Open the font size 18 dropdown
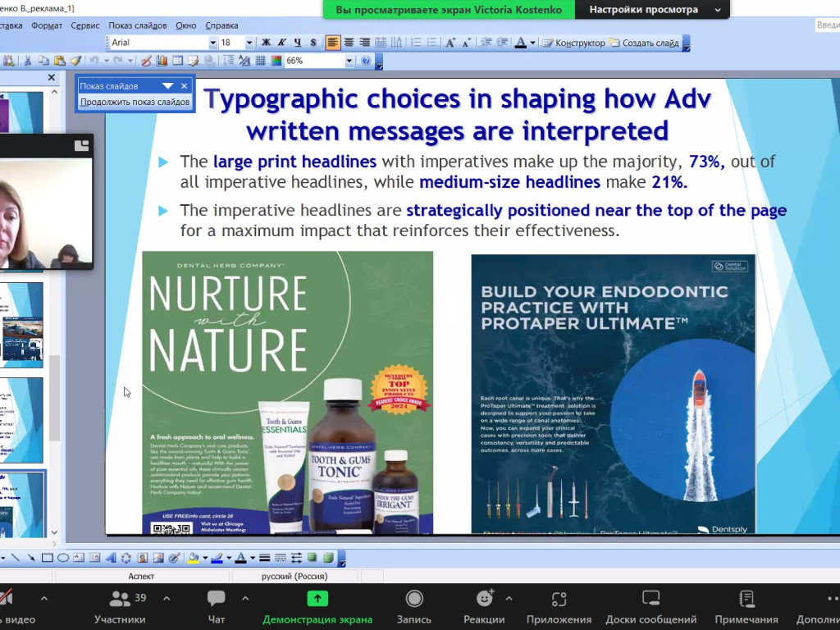The image size is (840, 630). [249, 43]
